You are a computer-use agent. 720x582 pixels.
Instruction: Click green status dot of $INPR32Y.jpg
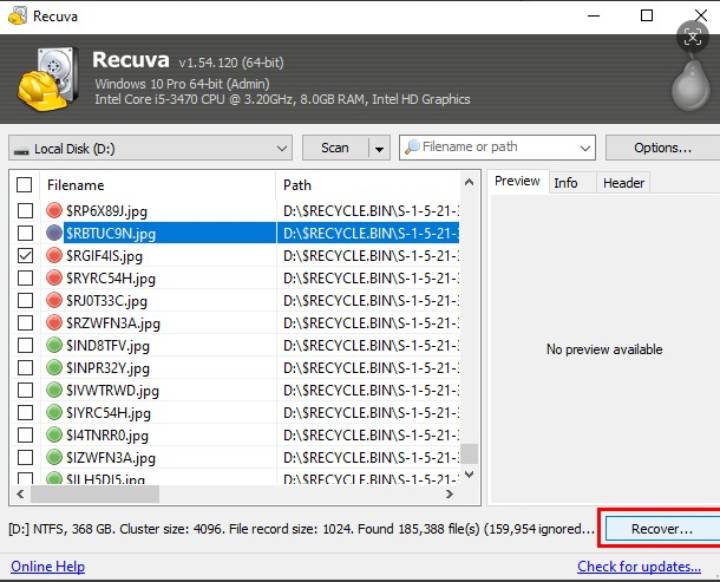(x=54, y=367)
